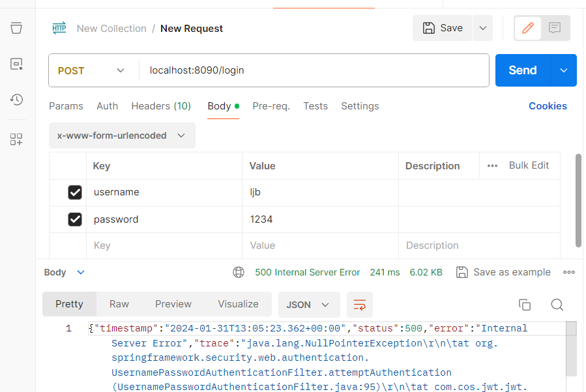Click the empty Value field in the new row

click(x=320, y=245)
